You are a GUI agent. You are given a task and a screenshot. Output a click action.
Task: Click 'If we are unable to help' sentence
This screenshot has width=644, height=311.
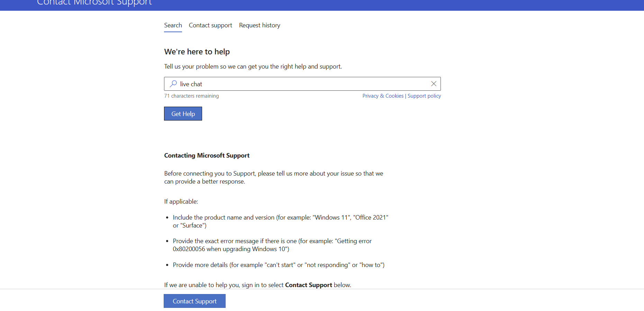point(258,285)
